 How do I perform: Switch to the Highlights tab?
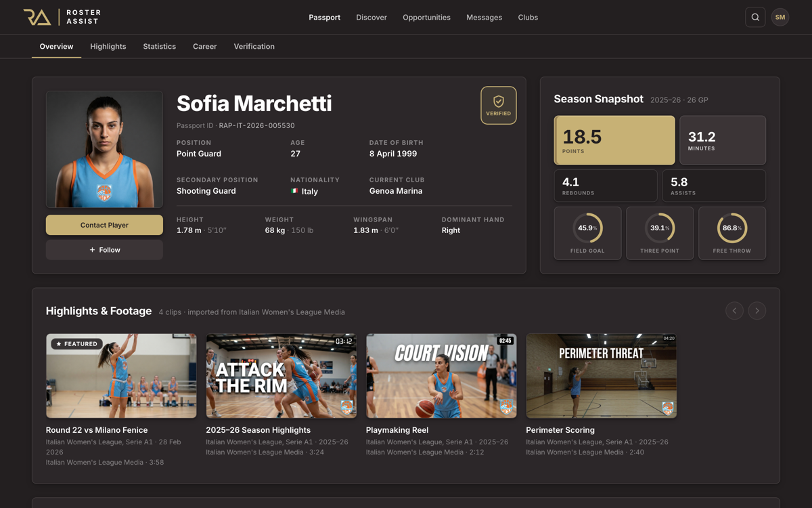108,47
